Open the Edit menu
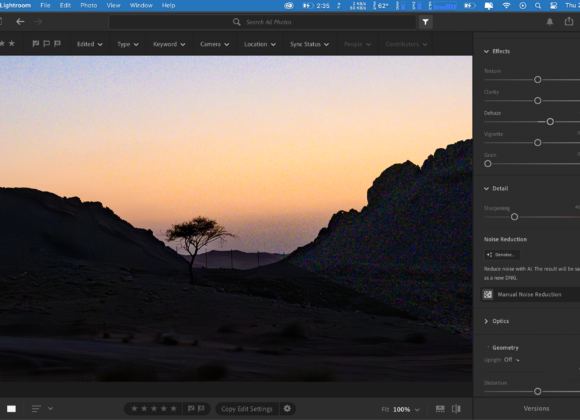The image size is (580, 420). [65, 5]
